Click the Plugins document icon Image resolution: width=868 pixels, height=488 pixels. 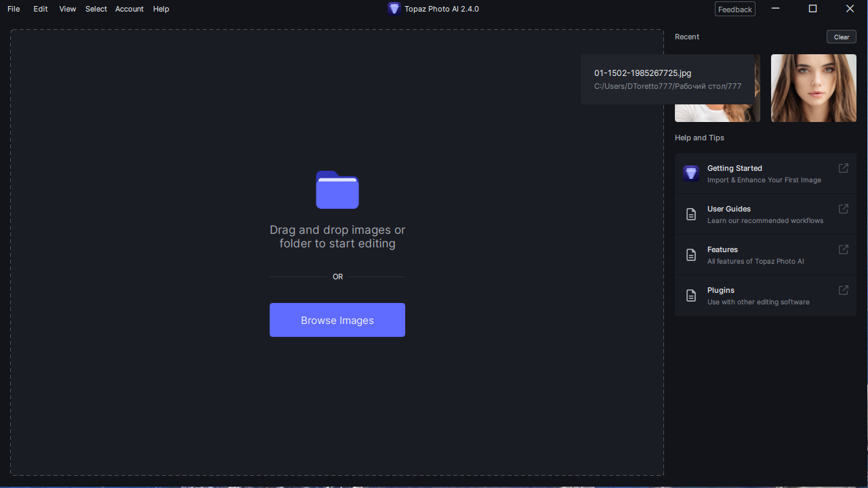(x=691, y=295)
